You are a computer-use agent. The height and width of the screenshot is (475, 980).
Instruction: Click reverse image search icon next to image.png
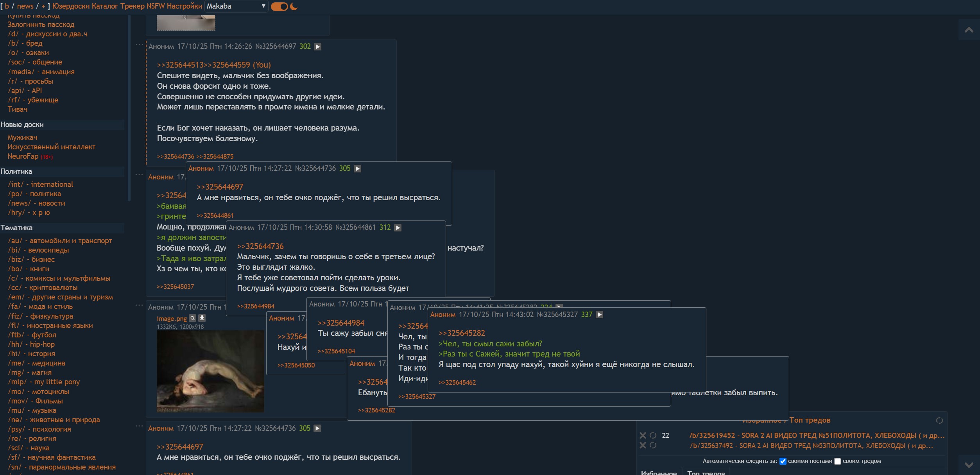point(192,318)
